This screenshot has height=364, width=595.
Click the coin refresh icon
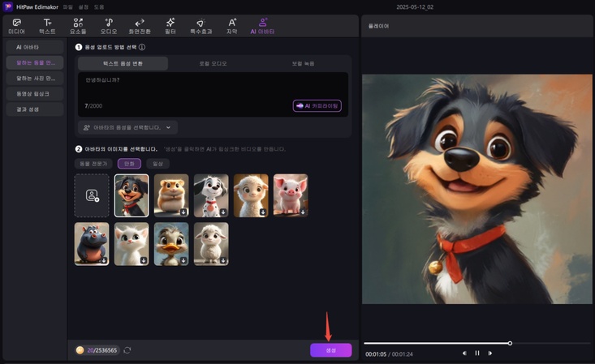tap(127, 350)
